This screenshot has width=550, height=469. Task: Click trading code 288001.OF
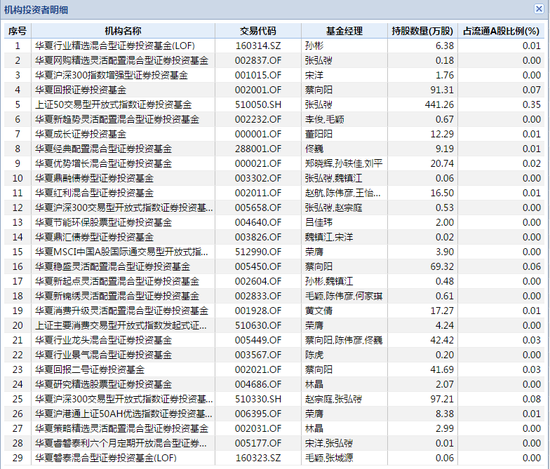pos(258,149)
